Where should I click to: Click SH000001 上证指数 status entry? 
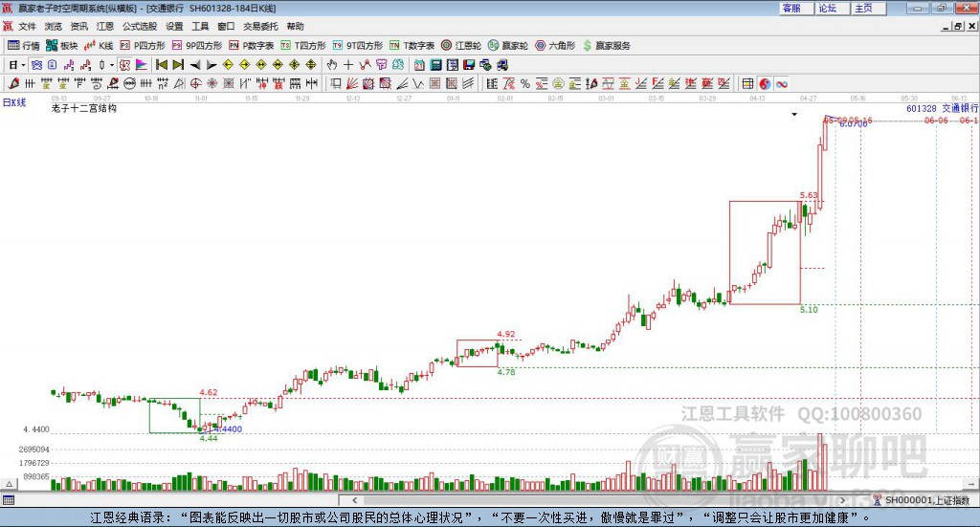click(926, 500)
